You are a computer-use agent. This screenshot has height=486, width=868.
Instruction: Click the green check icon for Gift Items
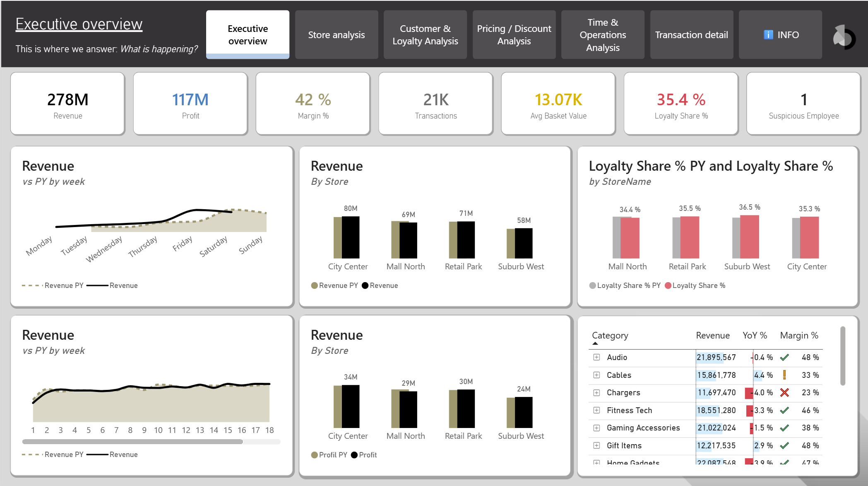click(x=784, y=445)
